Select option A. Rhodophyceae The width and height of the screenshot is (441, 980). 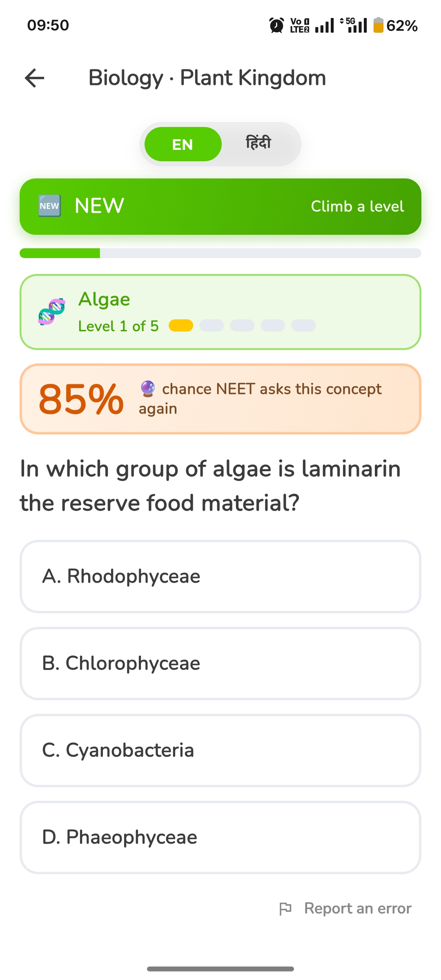[x=220, y=577]
